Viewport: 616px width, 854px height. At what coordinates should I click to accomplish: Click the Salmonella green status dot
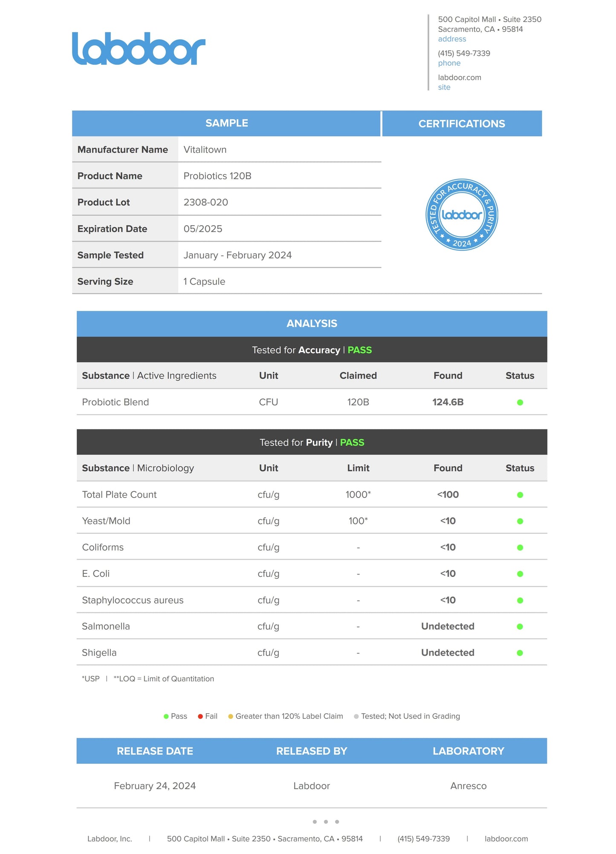click(520, 626)
